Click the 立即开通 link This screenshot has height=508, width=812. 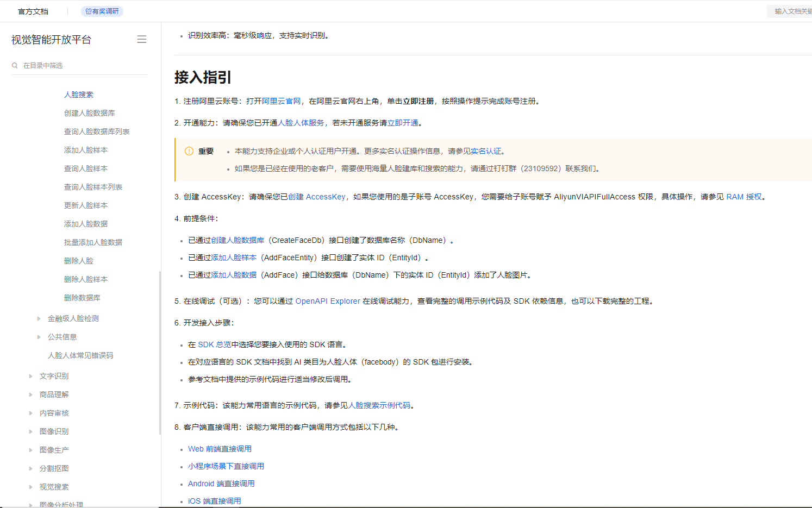click(x=403, y=123)
